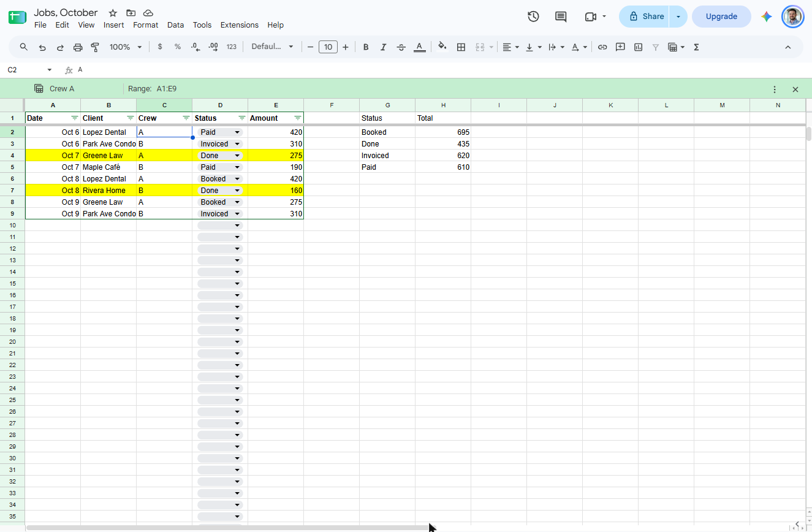Click the Name box showing C2
The image size is (812, 532).
[25, 70]
